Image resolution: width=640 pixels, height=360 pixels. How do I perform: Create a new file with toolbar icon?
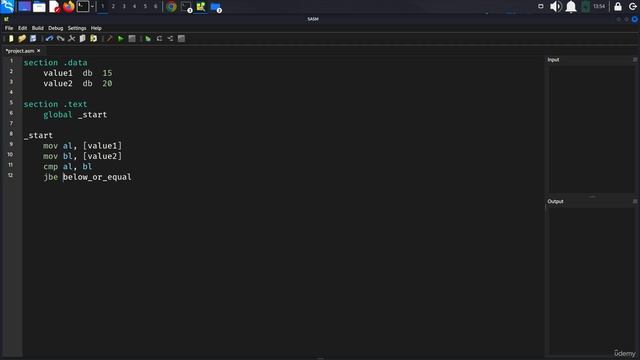coord(11,38)
